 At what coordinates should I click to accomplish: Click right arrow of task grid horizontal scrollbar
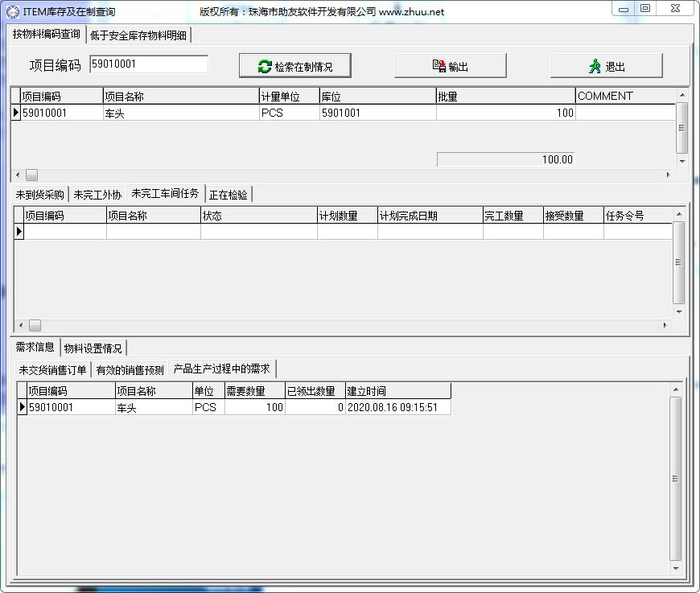pyautogui.click(x=665, y=326)
